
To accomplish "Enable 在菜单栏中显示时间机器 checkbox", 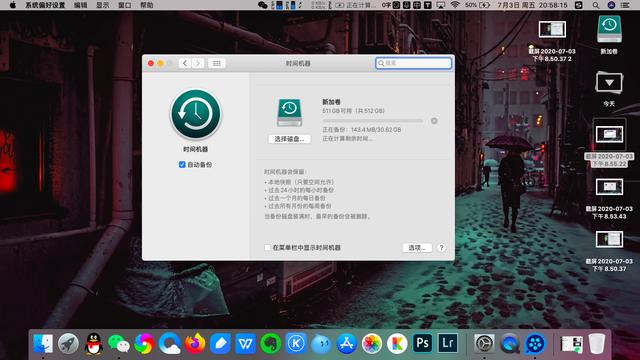I will tap(267, 247).
